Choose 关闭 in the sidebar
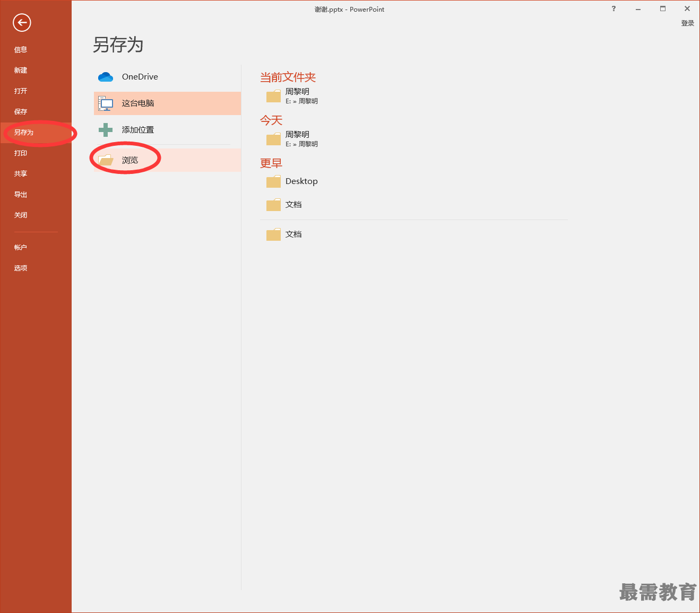The width and height of the screenshot is (700, 613). click(x=36, y=215)
